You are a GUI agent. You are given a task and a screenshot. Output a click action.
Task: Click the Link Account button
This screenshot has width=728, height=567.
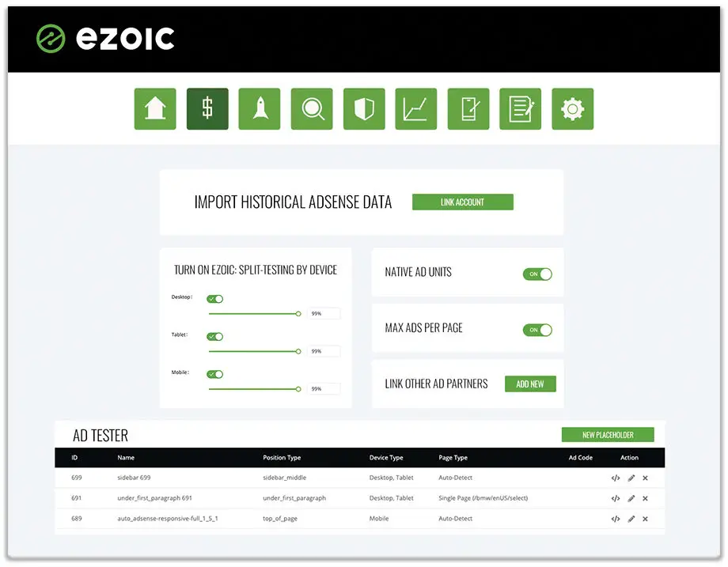pyautogui.click(x=462, y=202)
